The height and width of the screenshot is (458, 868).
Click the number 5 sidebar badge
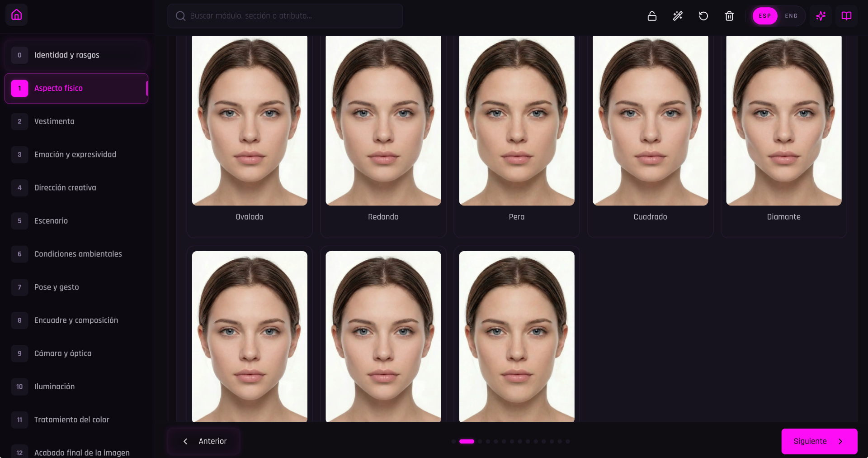[19, 221]
